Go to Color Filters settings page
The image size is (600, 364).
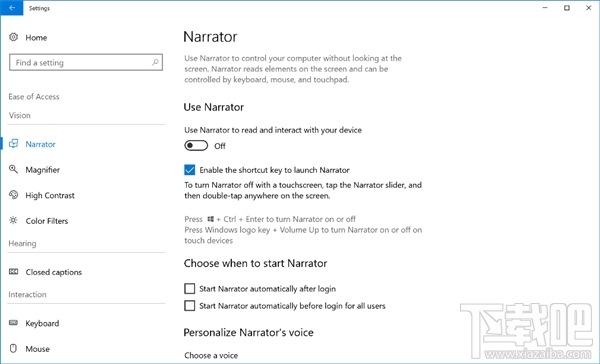coord(47,221)
